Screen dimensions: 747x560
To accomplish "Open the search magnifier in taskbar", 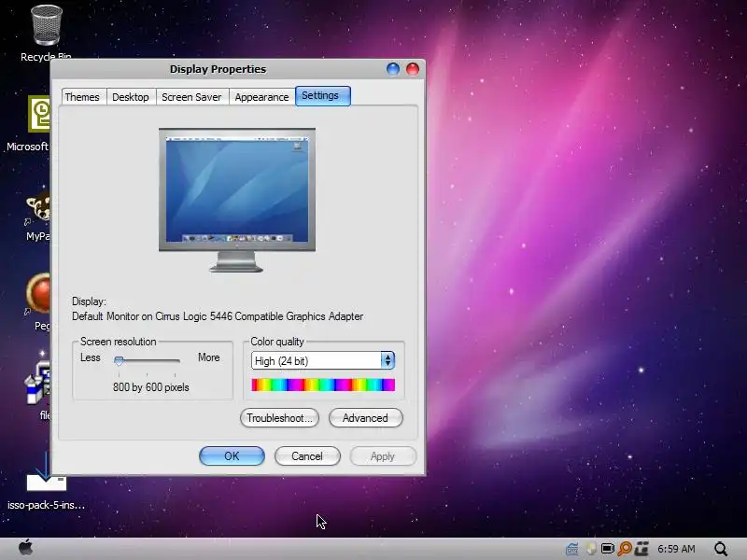I will (721, 549).
